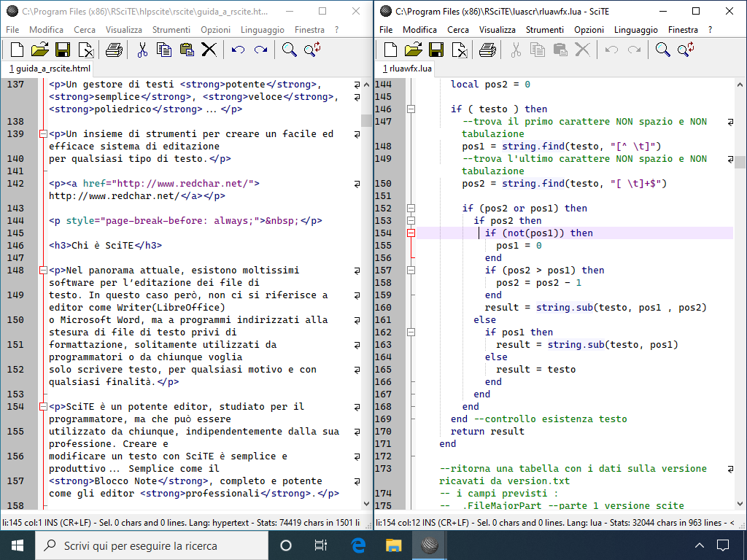Collapse the red fold marker at Lua line 154
This screenshot has width=747, height=560.
click(411, 233)
